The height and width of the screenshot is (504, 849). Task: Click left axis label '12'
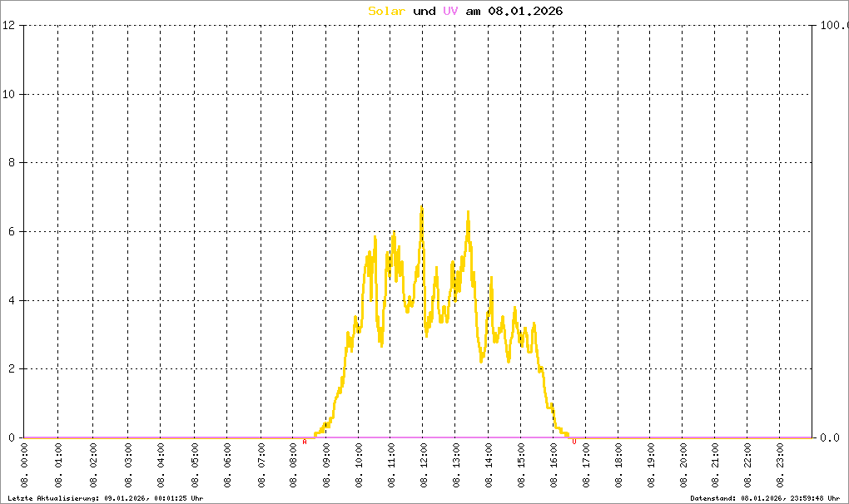point(8,25)
